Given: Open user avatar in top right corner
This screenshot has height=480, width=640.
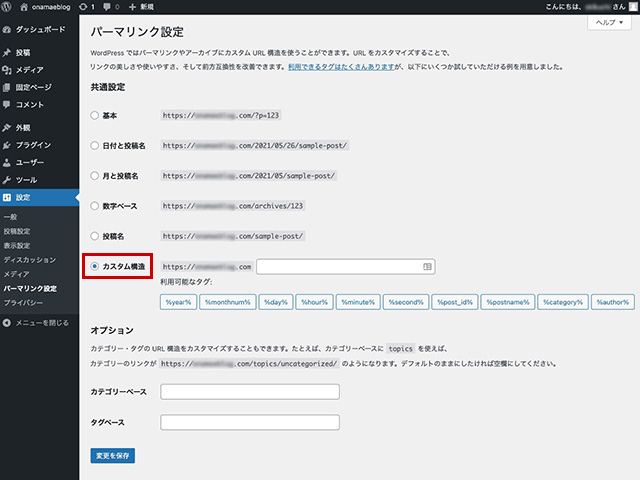Looking at the screenshot, I should [633, 7].
